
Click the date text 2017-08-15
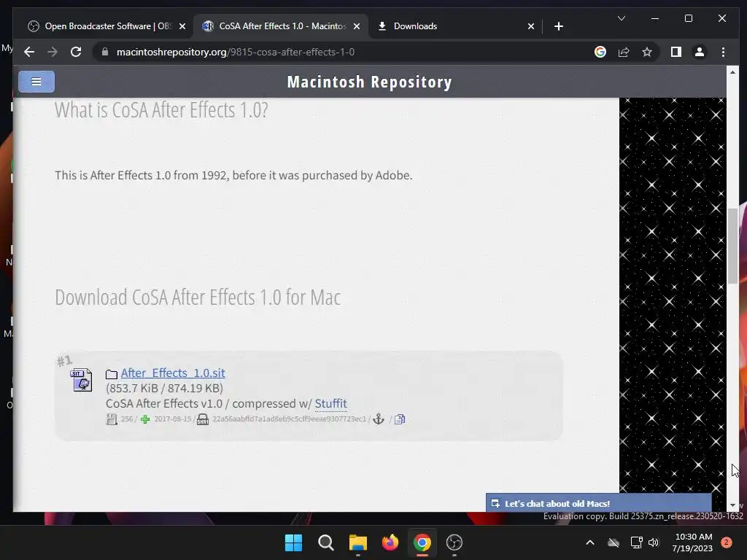point(172,419)
